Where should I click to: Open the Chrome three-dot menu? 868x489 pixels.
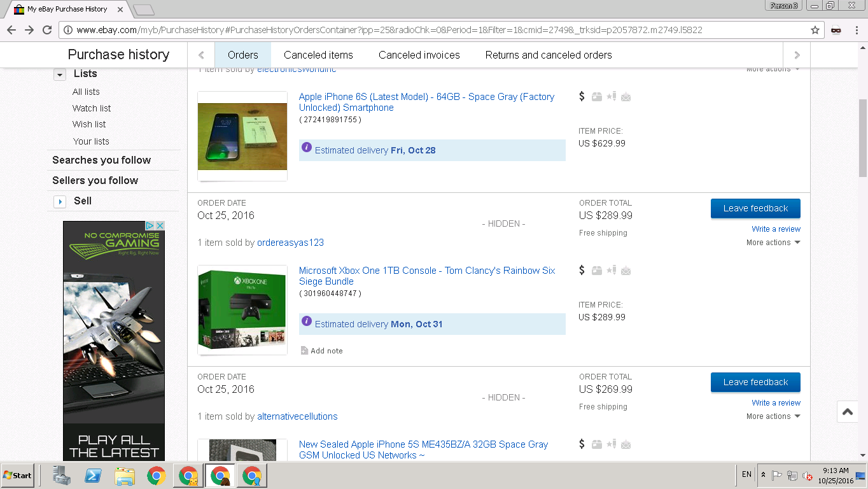pyautogui.click(x=857, y=30)
